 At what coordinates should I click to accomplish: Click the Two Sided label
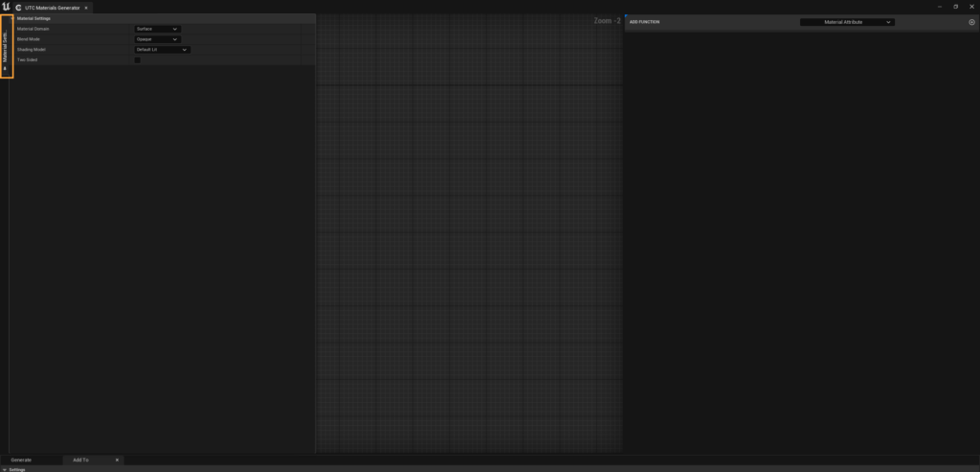point(27,60)
